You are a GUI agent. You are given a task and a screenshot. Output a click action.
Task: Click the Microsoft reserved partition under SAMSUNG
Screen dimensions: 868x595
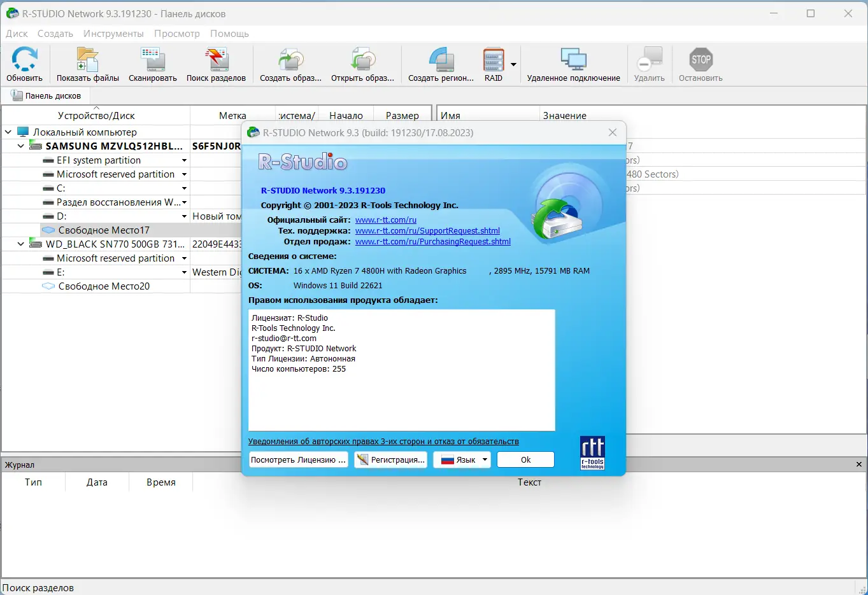tap(115, 174)
